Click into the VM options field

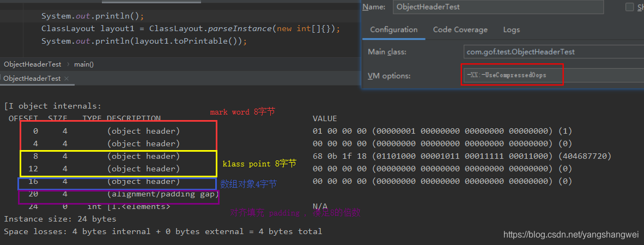pyautogui.click(x=550, y=75)
